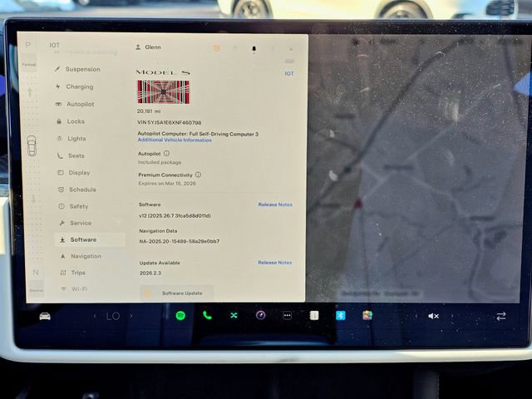Open the Trips menu
Screen dimensions: 532x399
point(72,273)
